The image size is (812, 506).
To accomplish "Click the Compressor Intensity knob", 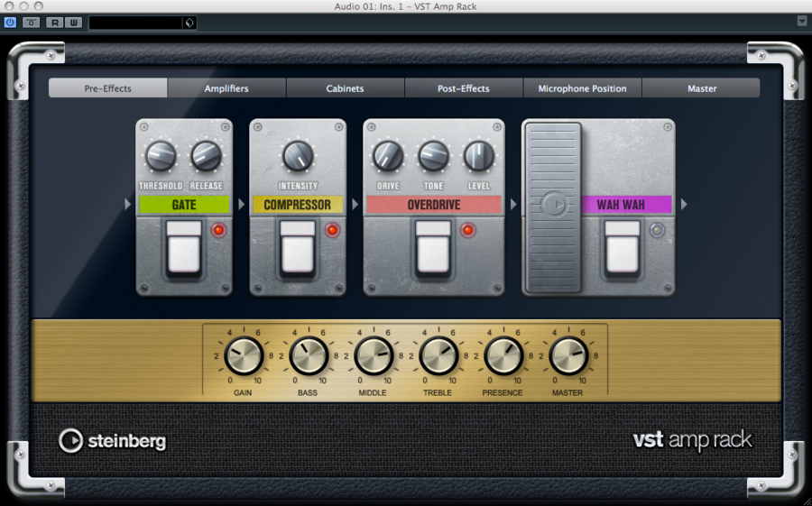I will click(x=298, y=156).
